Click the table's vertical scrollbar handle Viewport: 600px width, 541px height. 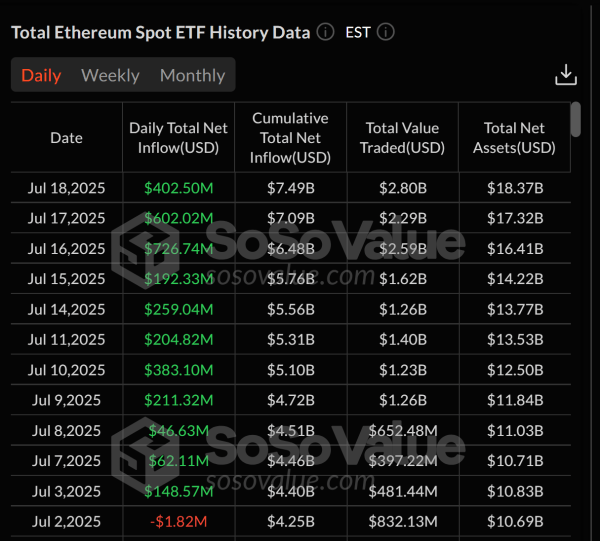tap(575, 119)
